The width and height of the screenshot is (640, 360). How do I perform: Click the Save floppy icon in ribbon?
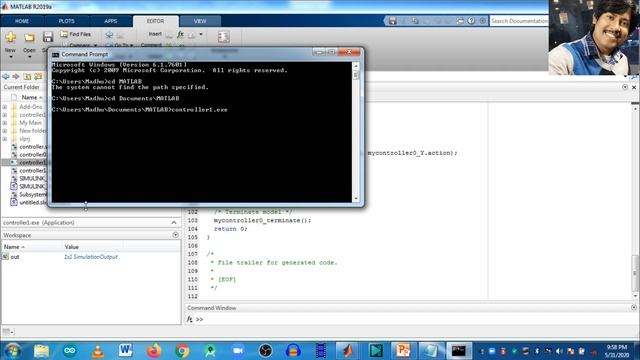[x=47, y=37]
